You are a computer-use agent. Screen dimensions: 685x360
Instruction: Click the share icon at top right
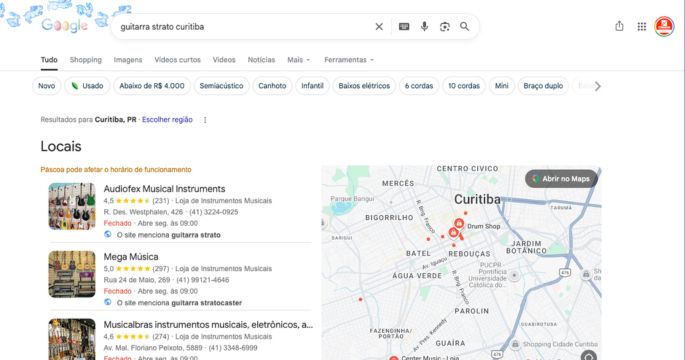(619, 26)
